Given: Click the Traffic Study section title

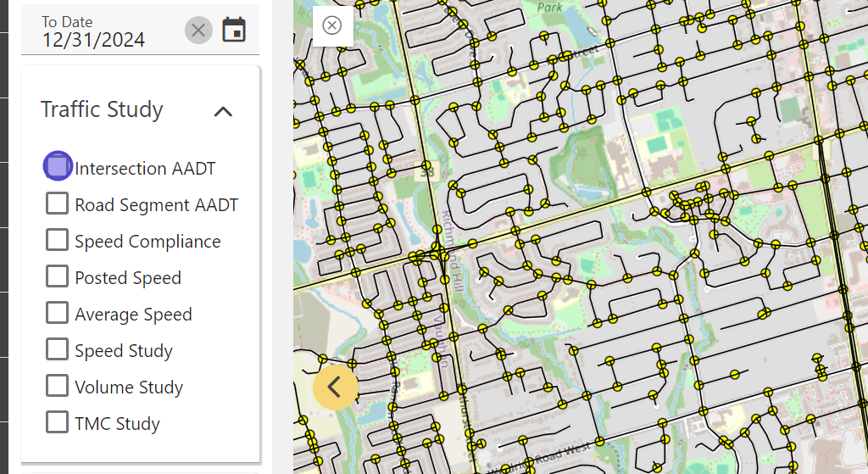Looking at the screenshot, I should [102, 109].
